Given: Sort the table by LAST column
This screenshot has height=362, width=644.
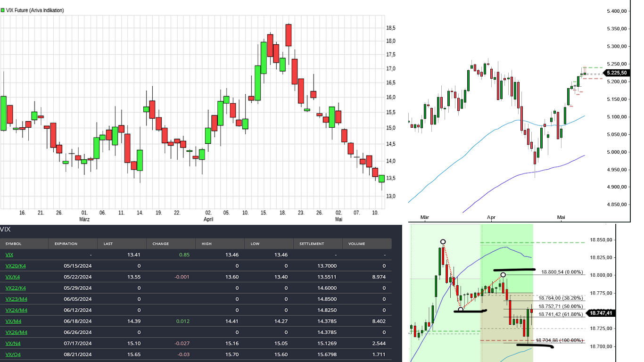Looking at the screenshot, I should click(x=107, y=243).
